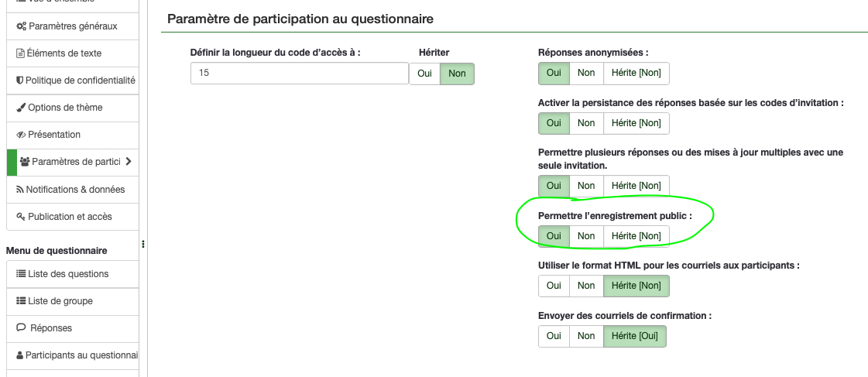Expand the Paramètres de participation chevron arrow
This screenshot has width=868, height=377.
128,162
